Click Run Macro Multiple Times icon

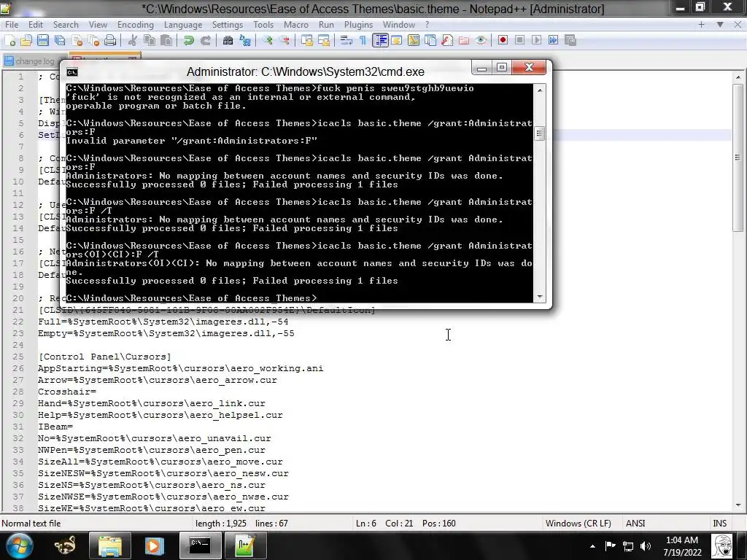click(x=553, y=41)
